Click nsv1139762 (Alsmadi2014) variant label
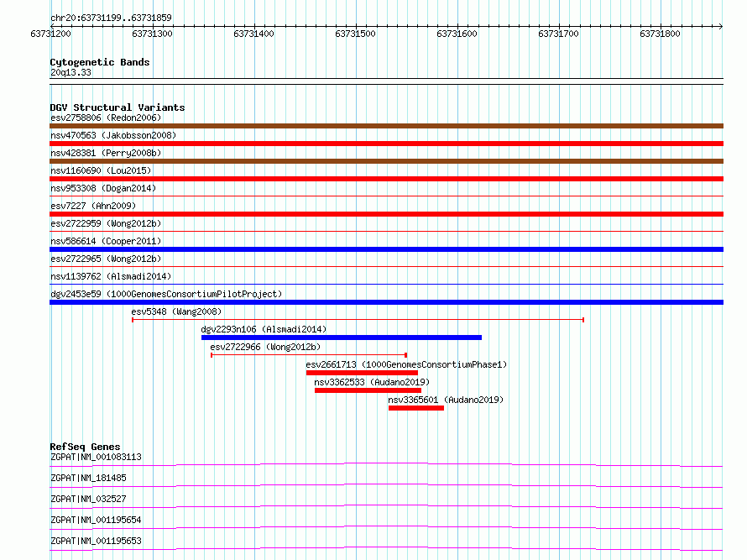 (x=111, y=276)
